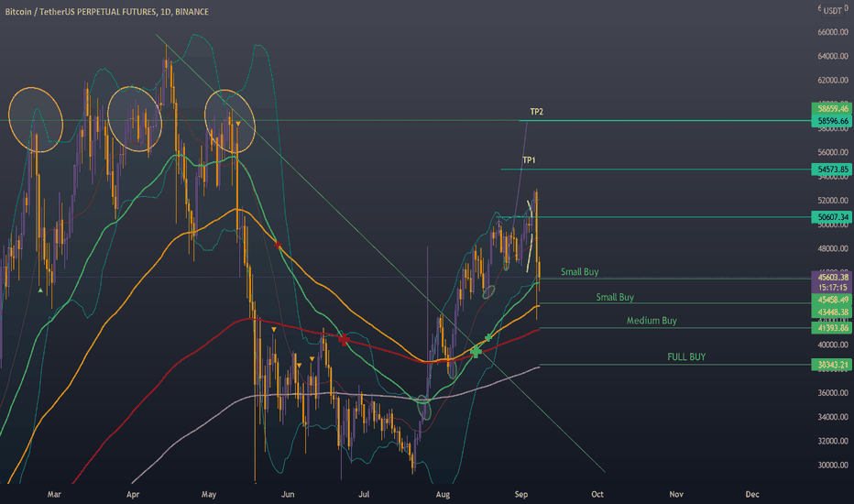This screenshot has width=854, height=504.
Task: Click the 48000.00 price axis label
Action: click(833, 248)
